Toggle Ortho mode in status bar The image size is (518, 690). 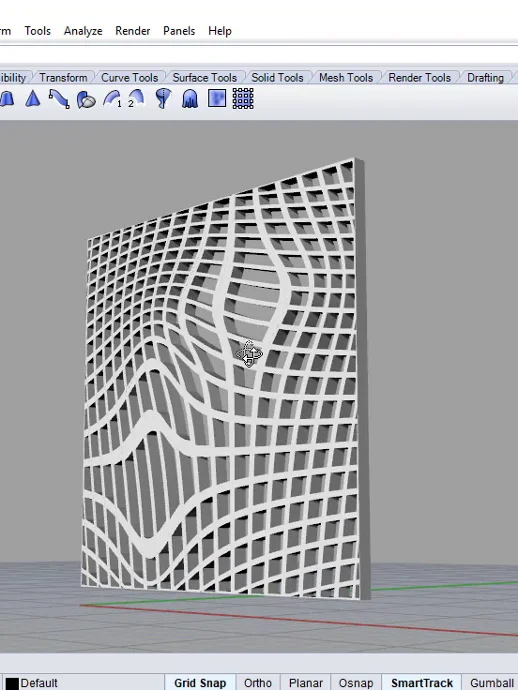[x=258, y=683]
